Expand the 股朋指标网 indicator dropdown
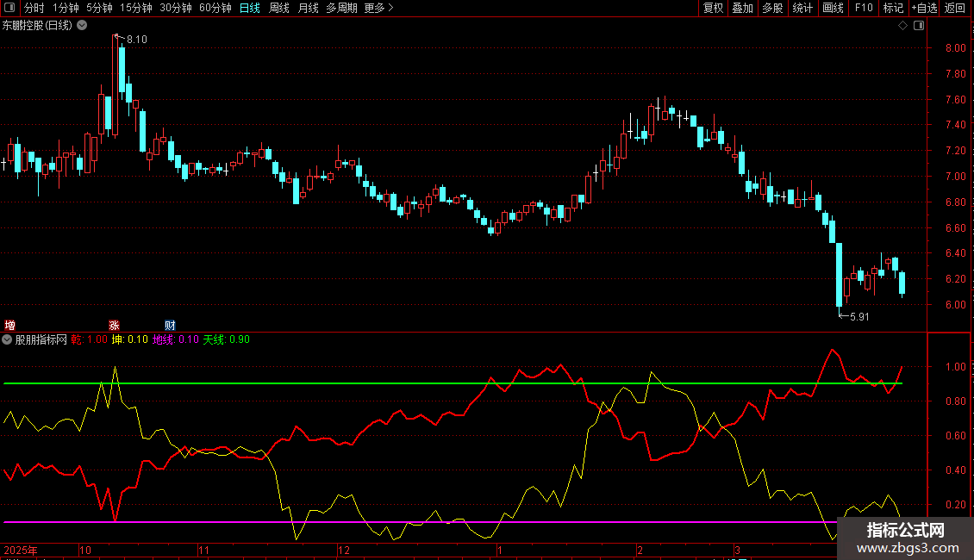 coord(7,339)
